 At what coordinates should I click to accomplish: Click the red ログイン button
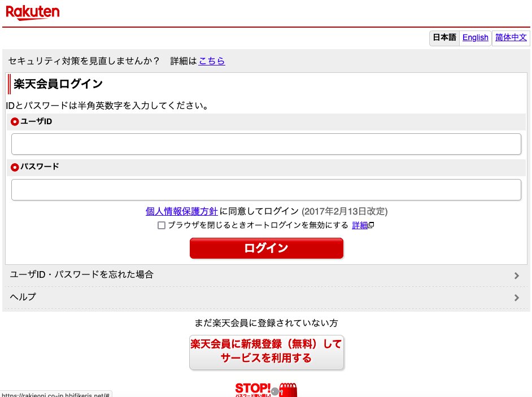(x=267, y=248)
